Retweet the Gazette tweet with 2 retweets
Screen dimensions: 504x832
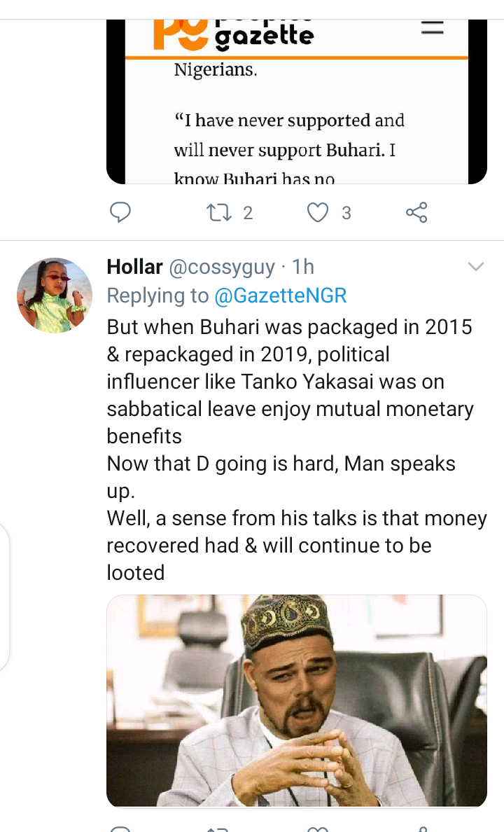point(218,213)
